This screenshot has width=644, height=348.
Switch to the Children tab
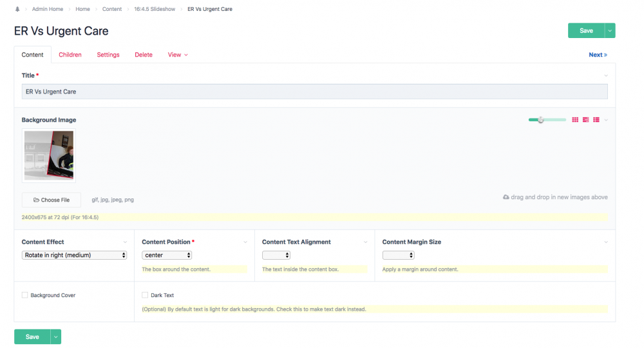click(70, 55)
